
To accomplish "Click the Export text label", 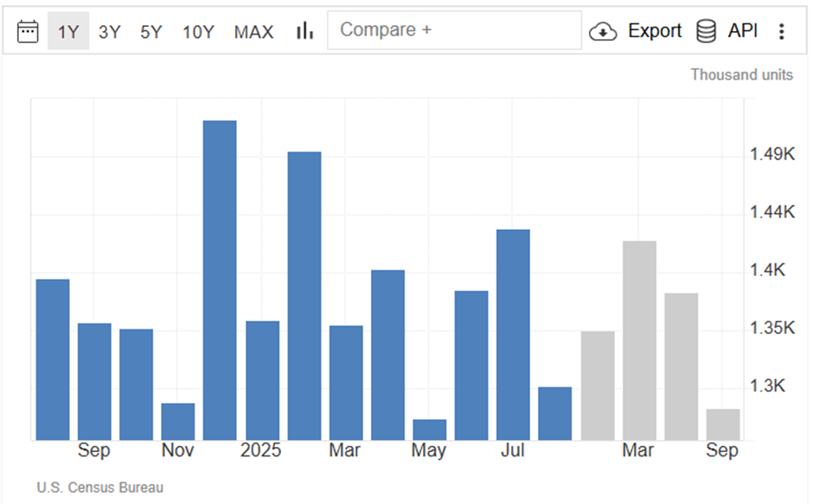I will (655, 31).
